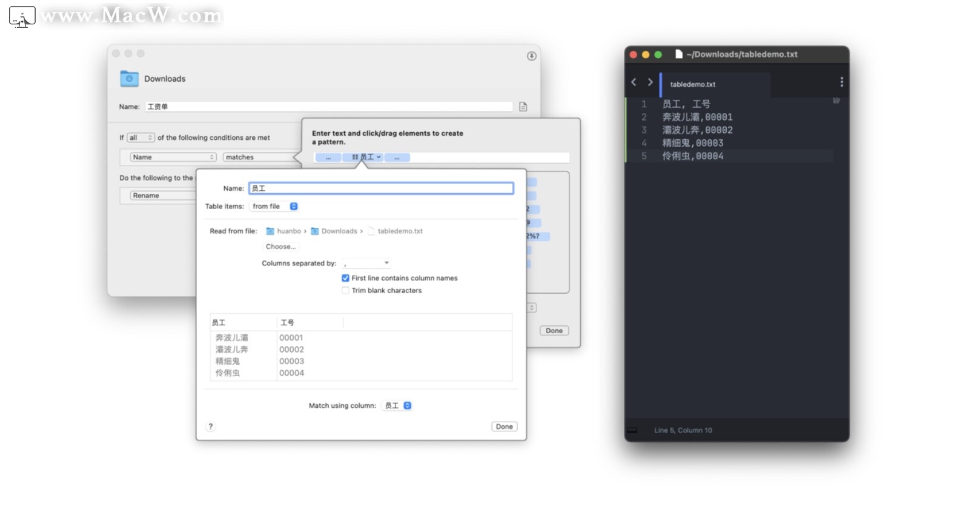
Task: Click the 00001 cell in the preview table
Action: 291,338
